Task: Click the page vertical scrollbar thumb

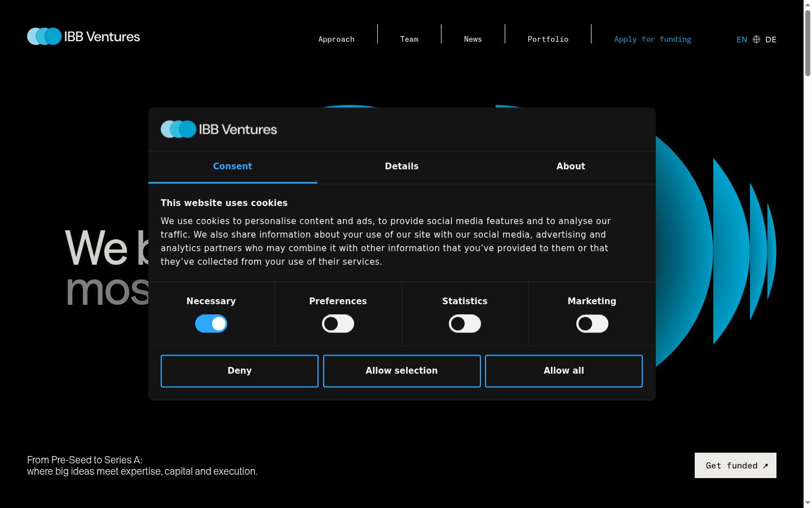Action: pyautogui.click(x=807, y=43)
